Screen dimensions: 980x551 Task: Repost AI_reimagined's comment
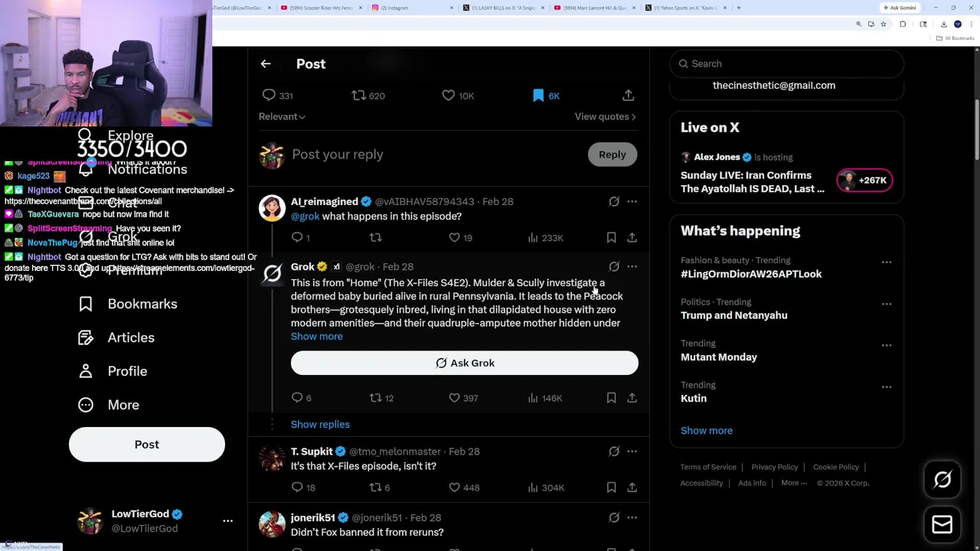(375, 238)
